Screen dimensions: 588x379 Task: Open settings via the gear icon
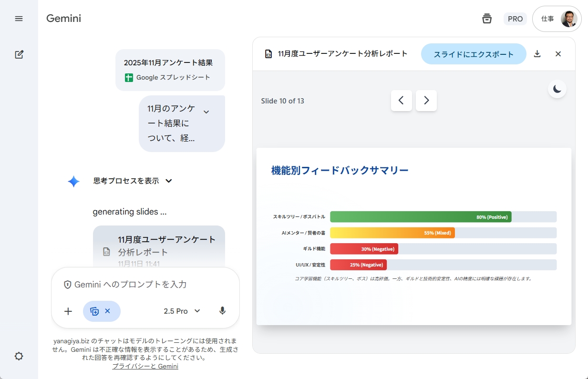point(19,356)
